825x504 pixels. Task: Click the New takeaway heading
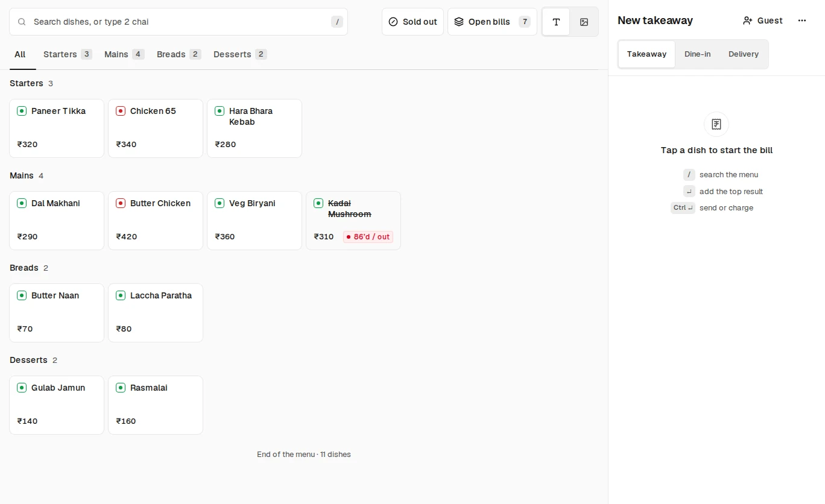point(655,20)
